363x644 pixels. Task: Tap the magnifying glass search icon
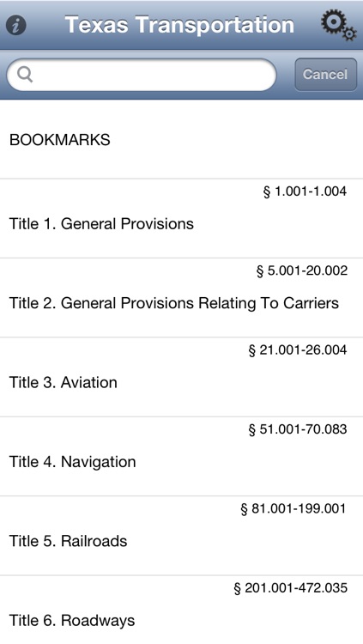pyautogui.click(x=25, y=75)
